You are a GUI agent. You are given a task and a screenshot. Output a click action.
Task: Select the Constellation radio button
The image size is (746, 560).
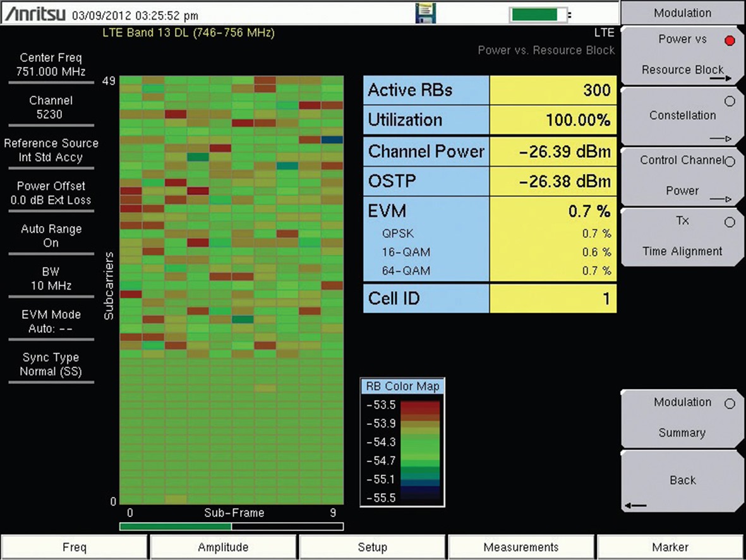click(730, 102)
